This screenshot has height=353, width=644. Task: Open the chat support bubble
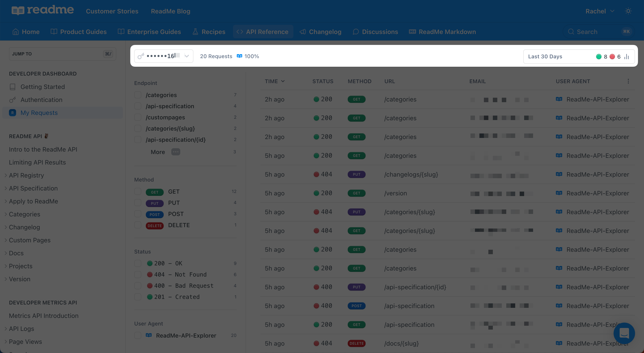click(624, 333)
